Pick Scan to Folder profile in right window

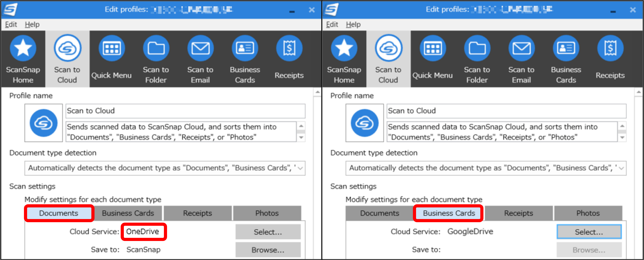point(477,59)
